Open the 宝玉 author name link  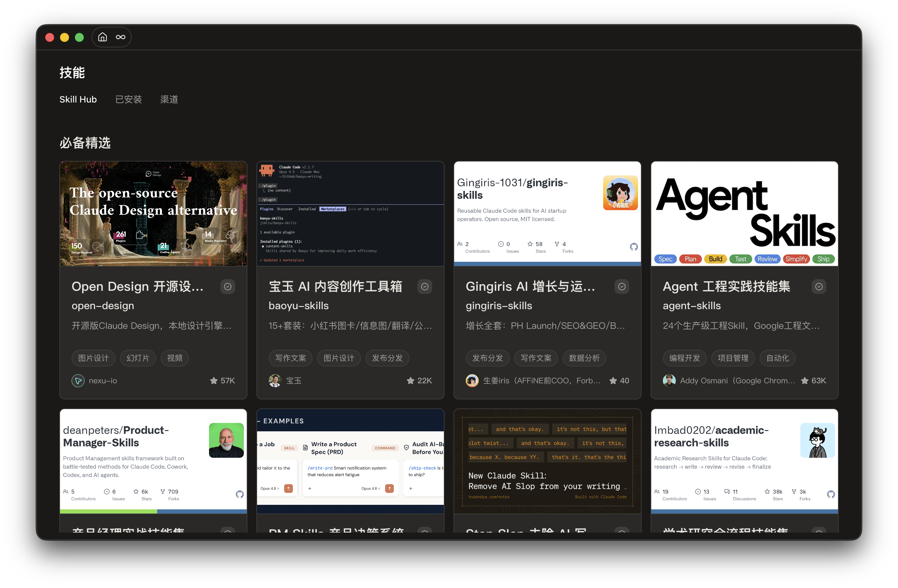pyautogui.click(x=294, y=381)
